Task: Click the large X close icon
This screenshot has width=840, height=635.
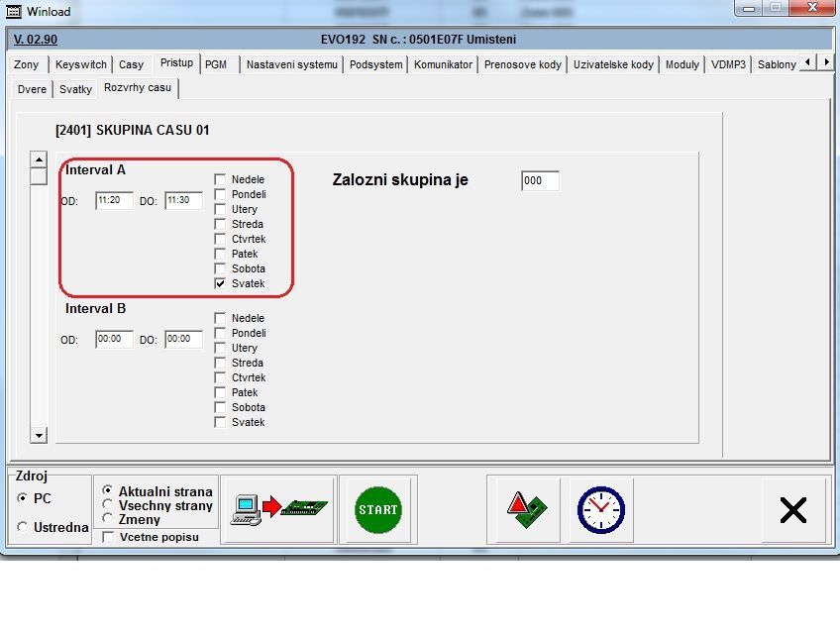Action: (x=792, y=509)
